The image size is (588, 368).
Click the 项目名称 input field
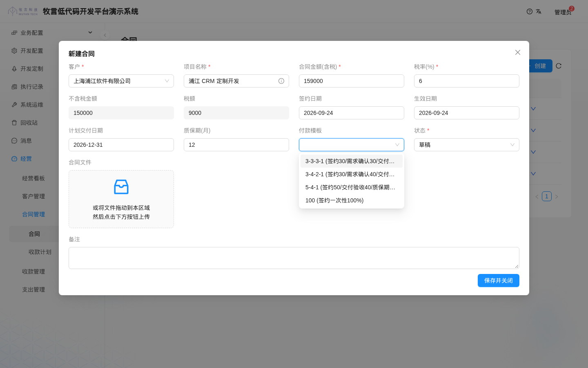(x=236, y=81)
